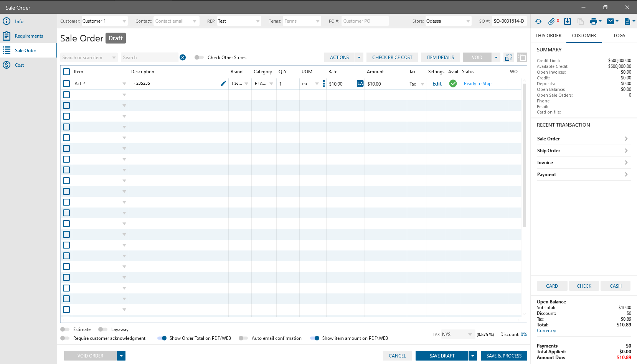Edit description with the pencil icon
This screenshot has width=637, height=364.
223,84
